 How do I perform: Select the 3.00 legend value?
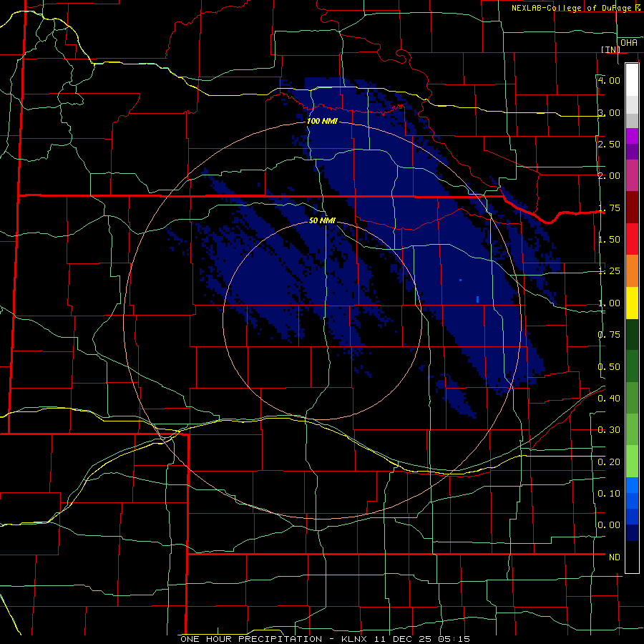tap(609, 112)
